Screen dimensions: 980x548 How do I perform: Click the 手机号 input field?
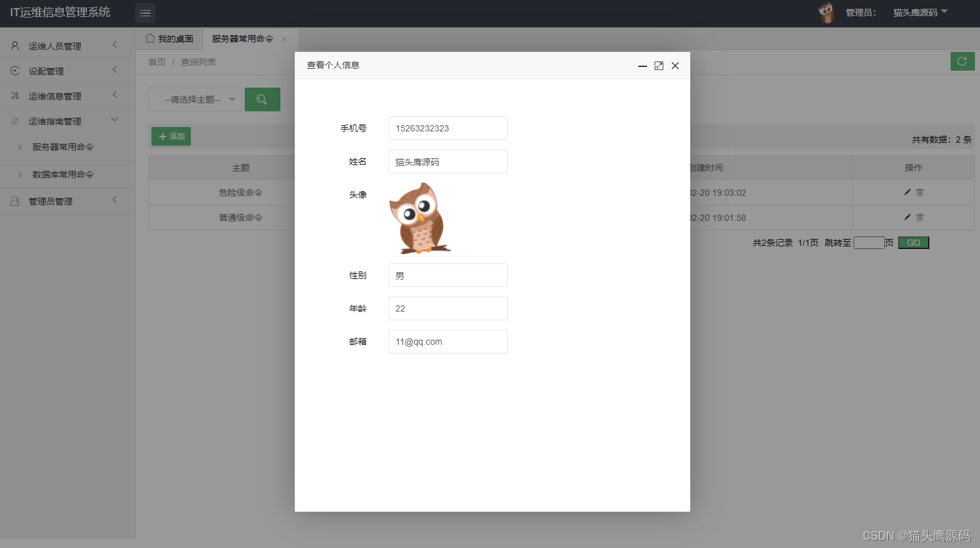pyautogui.click(x=448, y=128)
